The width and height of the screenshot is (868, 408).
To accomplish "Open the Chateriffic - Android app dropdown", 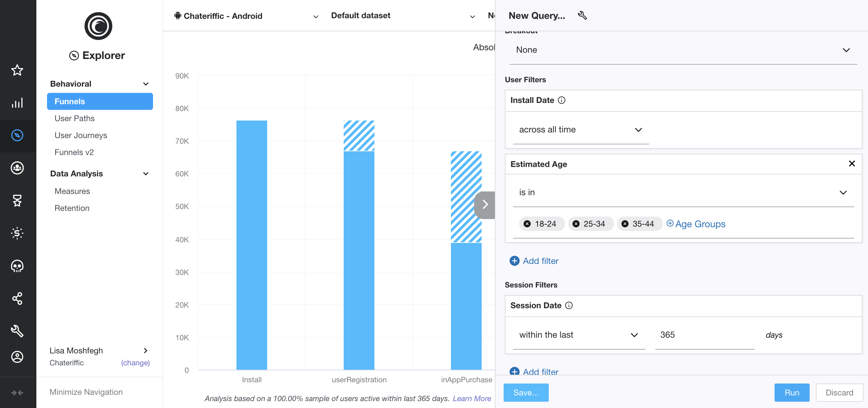I will click(x=246, y=16).
